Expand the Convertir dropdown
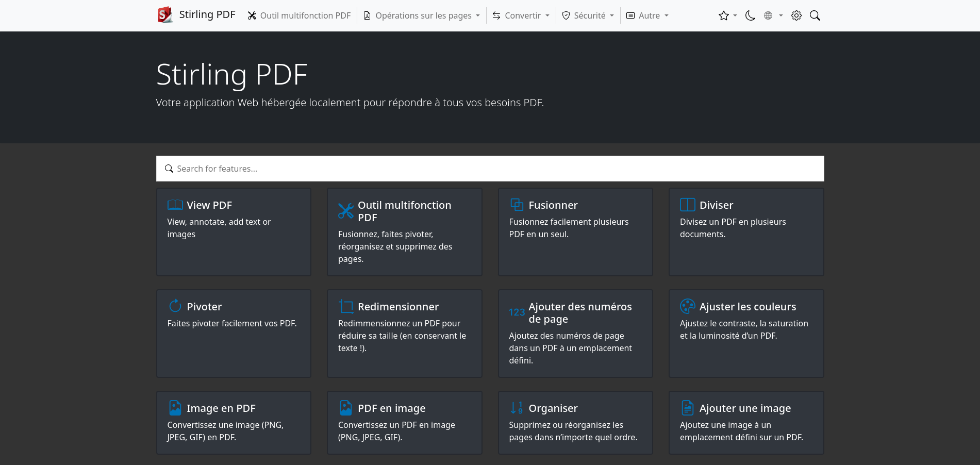980x465 pixels. [521, 15]
